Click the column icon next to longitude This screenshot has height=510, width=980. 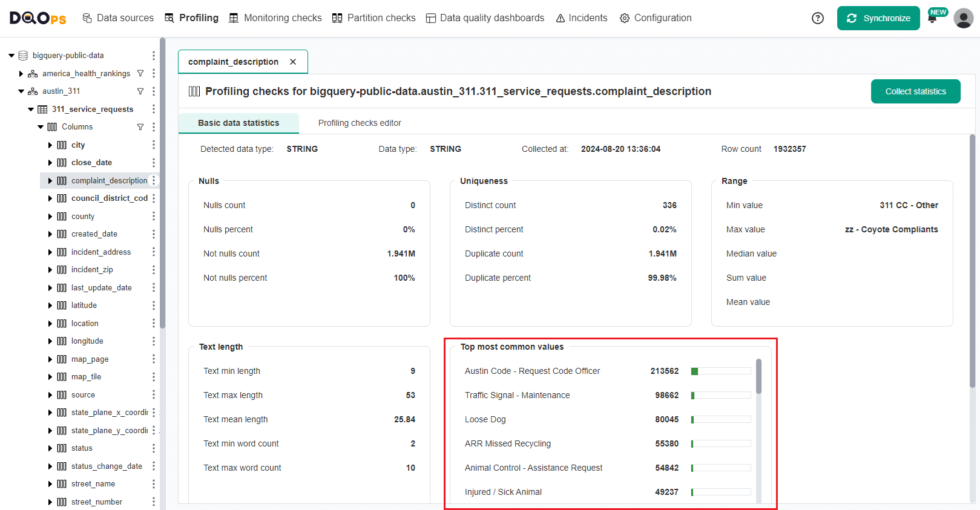62,341
